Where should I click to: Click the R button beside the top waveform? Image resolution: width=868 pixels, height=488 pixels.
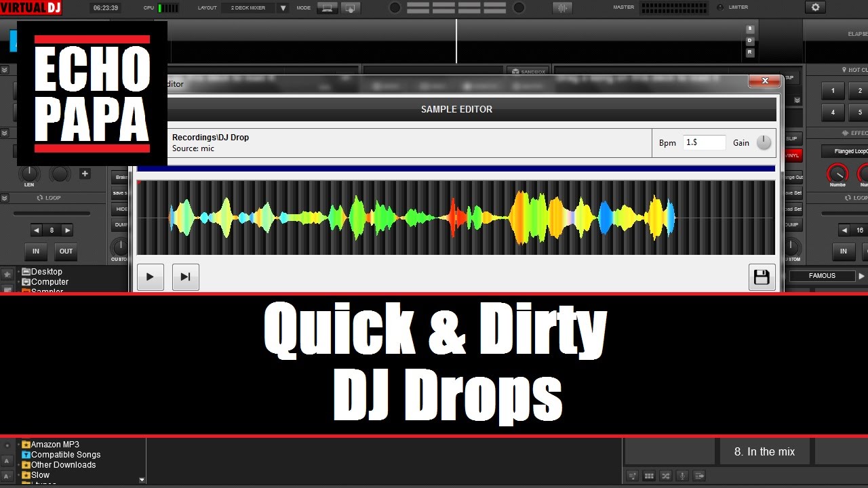pyautogui.click(x=750, y=52)
